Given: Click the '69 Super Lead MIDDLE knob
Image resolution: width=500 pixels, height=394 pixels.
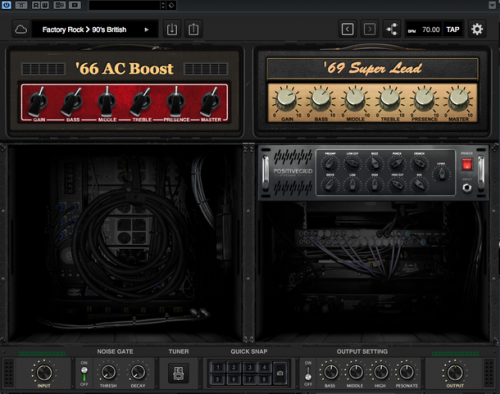Looking at the screenshot, I should 355,99.
